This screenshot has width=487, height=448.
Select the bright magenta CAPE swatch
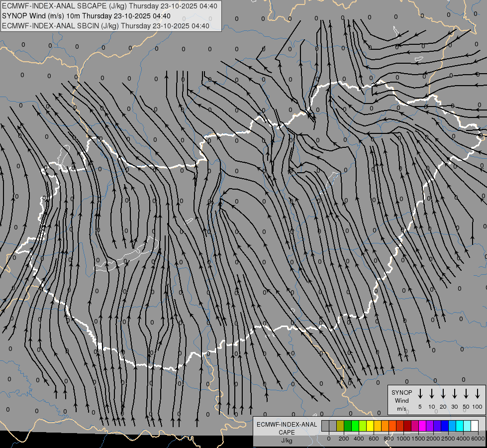(x=422, y=426)
